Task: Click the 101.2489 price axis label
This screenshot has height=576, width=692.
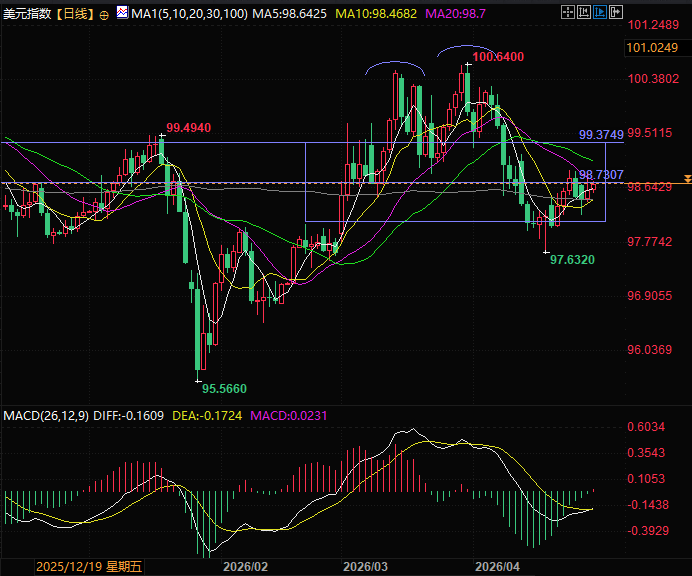Action: click(x=653, y=25)
